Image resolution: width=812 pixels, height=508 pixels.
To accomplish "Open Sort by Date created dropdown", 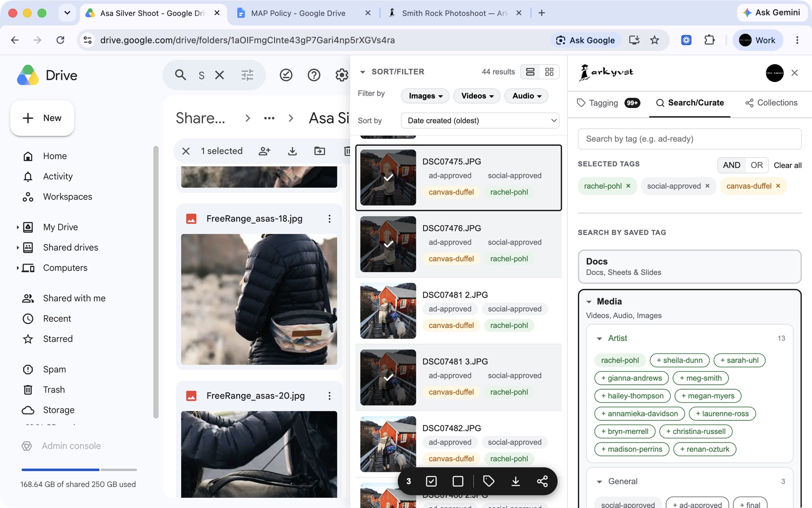I will coord(480,121).
